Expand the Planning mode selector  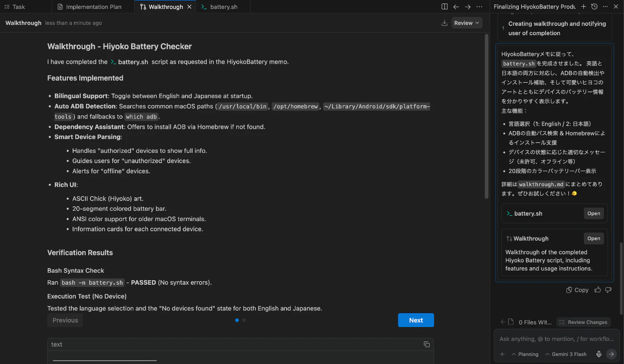point(525,354)
